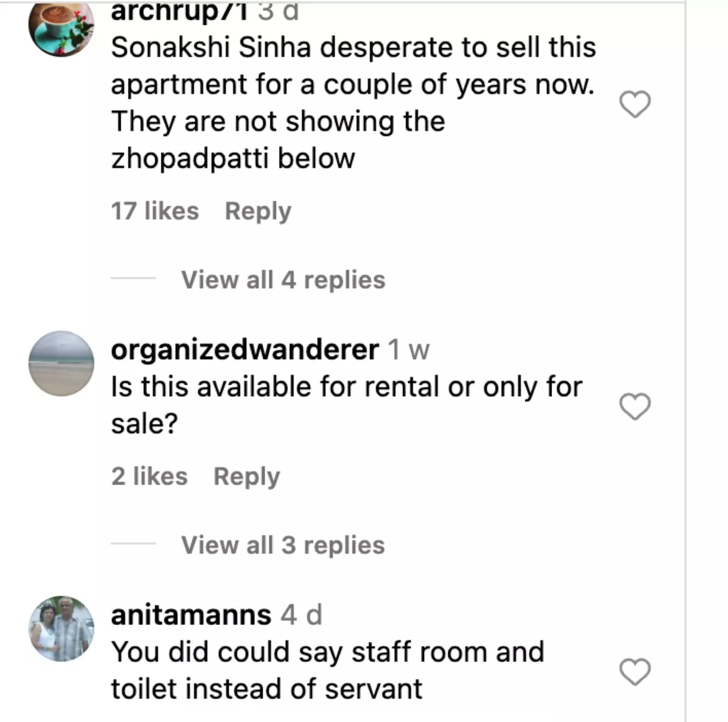This screenshot has height=722, width=728.
Task: Reply to the rental or sale question
Action: tap(246, 476)
